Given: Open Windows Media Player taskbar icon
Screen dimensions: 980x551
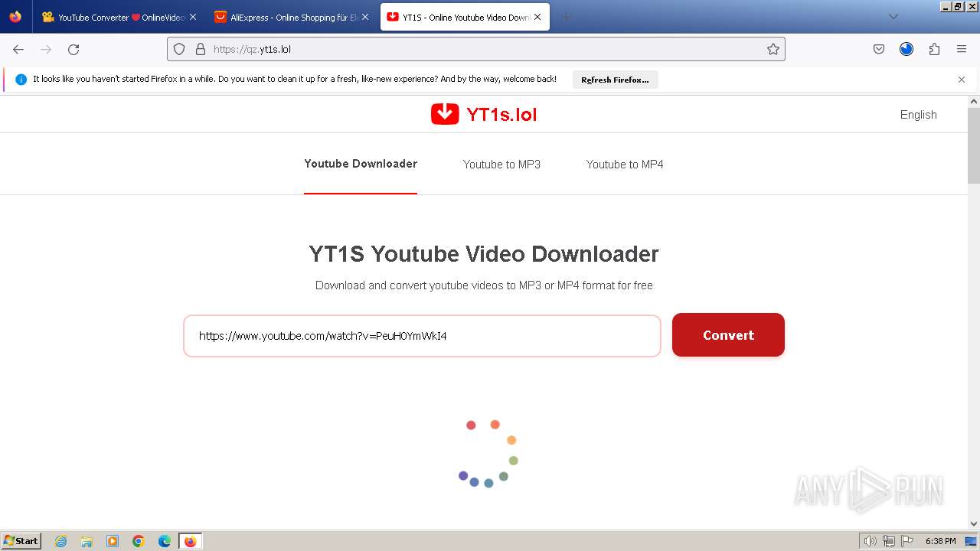Looking at the screenshot, I should [x=113, y=541].
